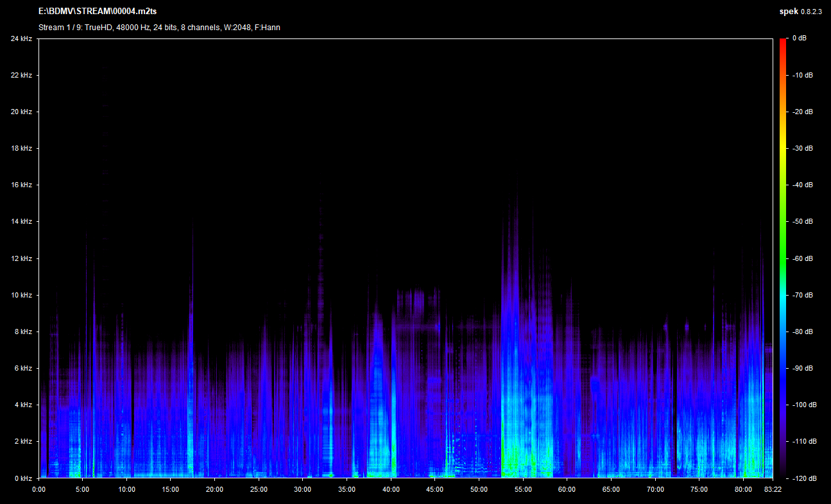Click the 24 kHz frequency axis label
Image resolution: width=831 pixels, height=504 pixels.
pyautogui.click(x=21, y=38)
